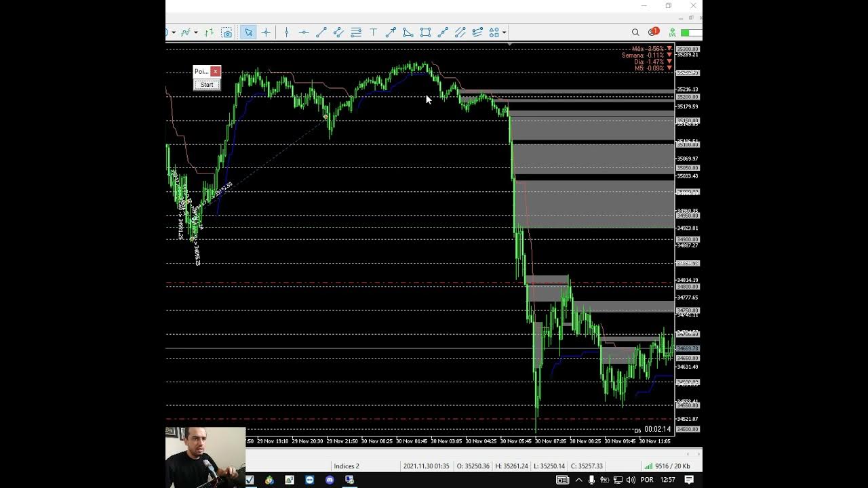The width and height of the screenshot is (868, 488).
Task: Click the H: 35261.24 status value
Action: pos(512,466)
